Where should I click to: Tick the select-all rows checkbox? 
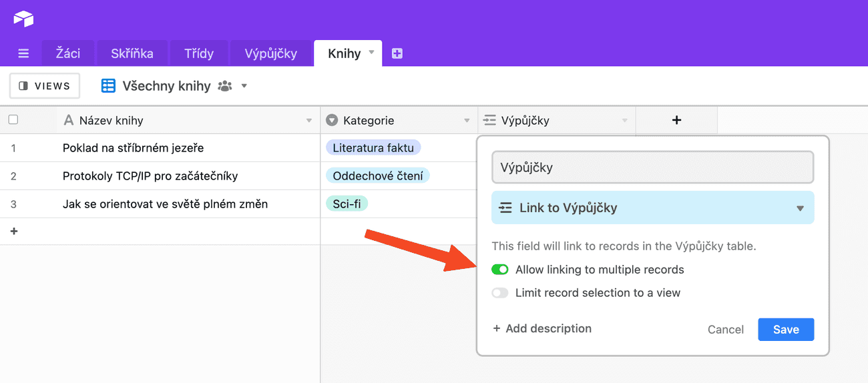13,120
